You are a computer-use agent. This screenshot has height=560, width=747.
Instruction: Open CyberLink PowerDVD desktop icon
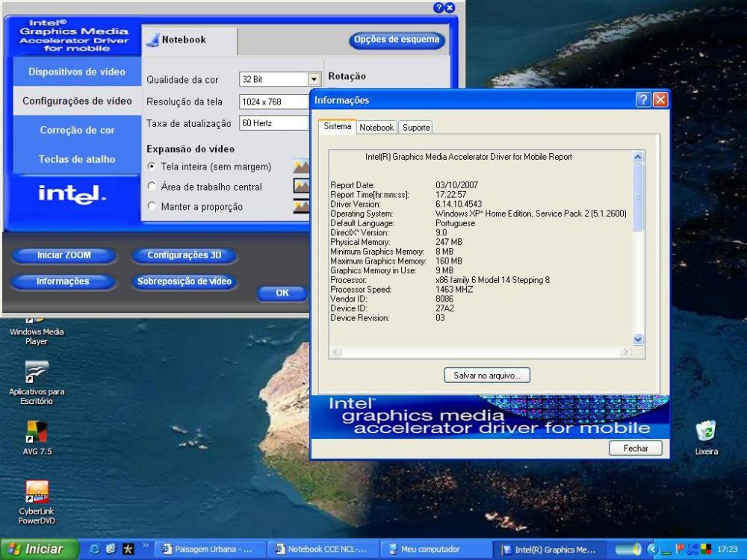(37, 492)
